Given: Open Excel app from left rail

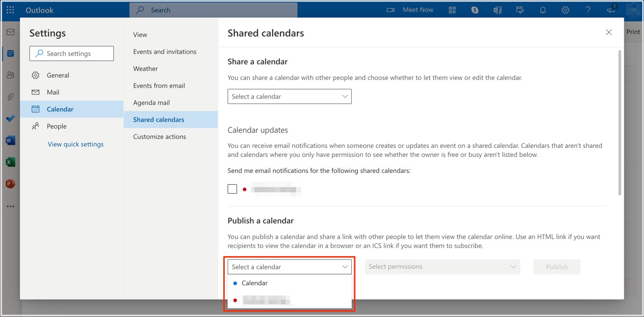Looking at the screenshot, I should (10, 162).
